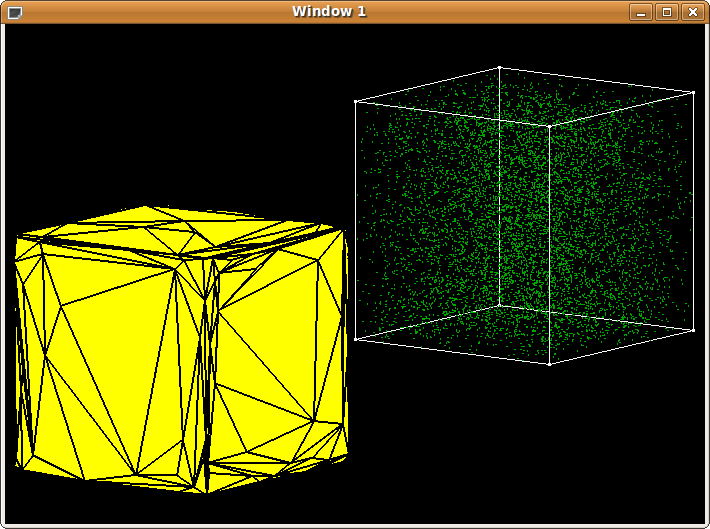Close Window 1
Screen dimensions: 710x529
pyautogui.click(x=693, y=12)
